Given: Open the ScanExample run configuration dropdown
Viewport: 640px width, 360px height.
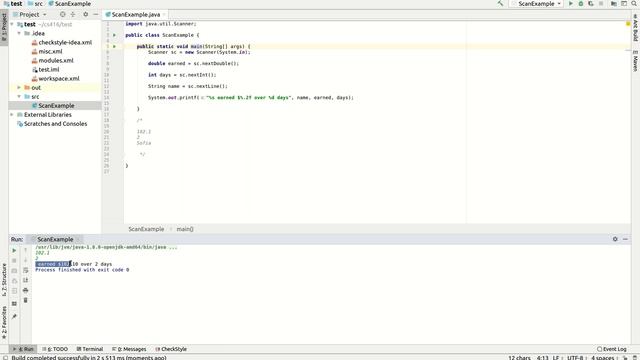Looking at the screenshot, I should pos(536,4).
